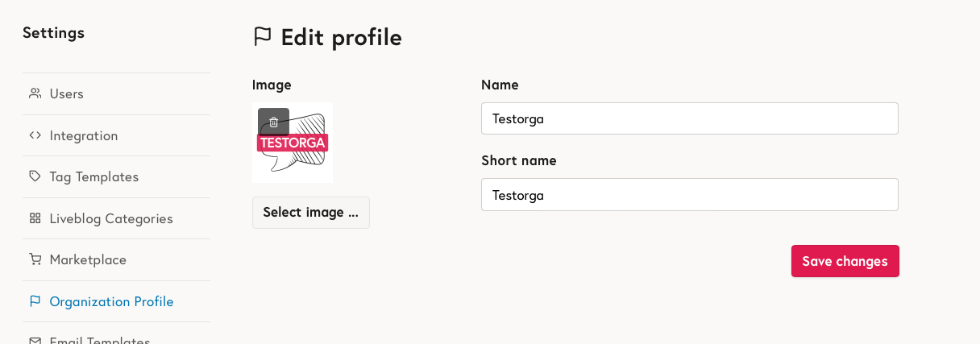Click the Tag Templates tag icon
Image resolution: width=980 pixels, height=344 pixels.
tap(35, 176)
